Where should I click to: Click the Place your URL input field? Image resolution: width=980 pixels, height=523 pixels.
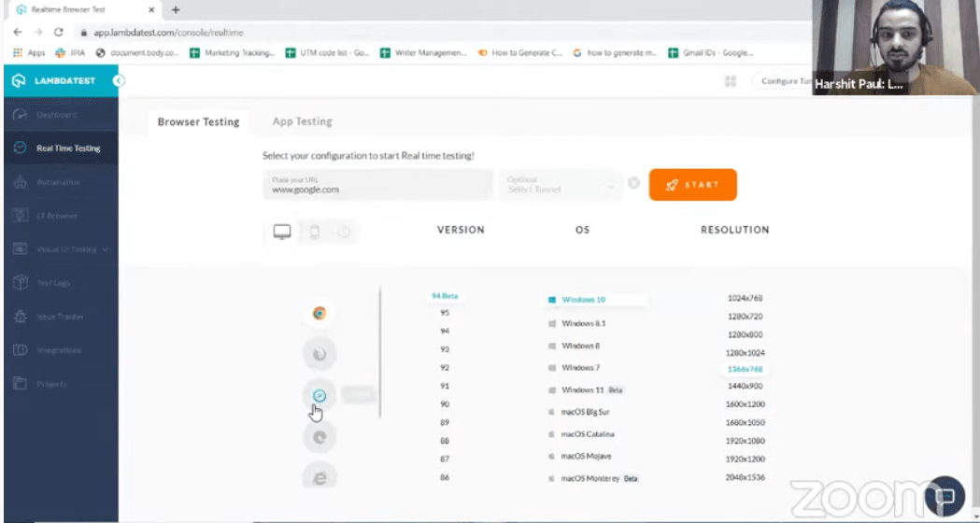377,185
